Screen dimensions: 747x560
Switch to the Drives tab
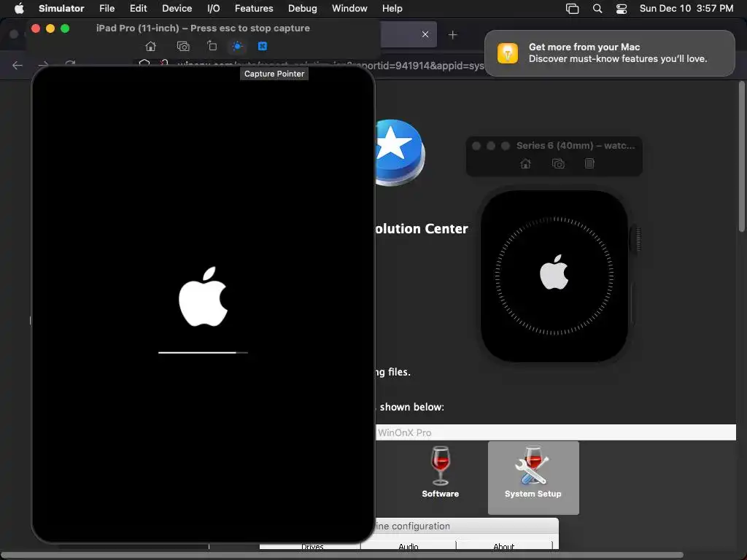pyautogui.click(x=312, y=546)
